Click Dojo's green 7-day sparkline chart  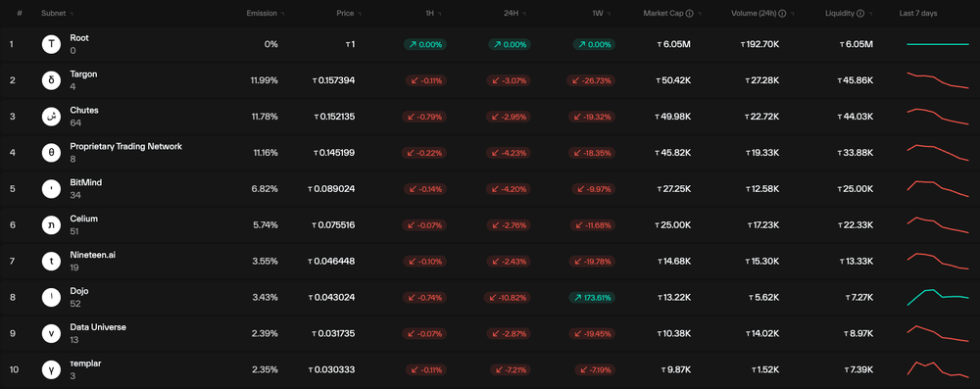click(x=938, y=297)
